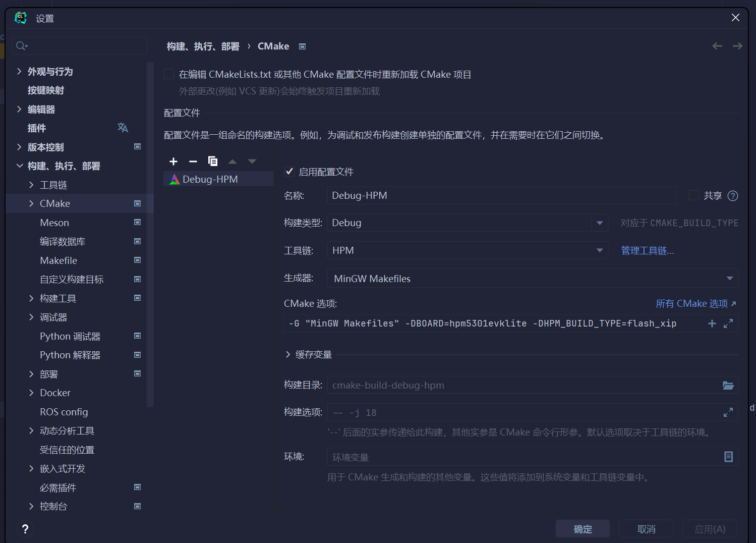756x543 pixels.
Task: Browse for the build directory folder
Action: [x=728, y=385]
